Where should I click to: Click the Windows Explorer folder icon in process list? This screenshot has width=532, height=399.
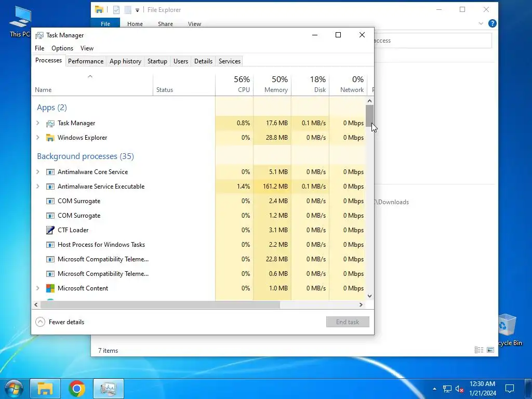pos(50,138)
